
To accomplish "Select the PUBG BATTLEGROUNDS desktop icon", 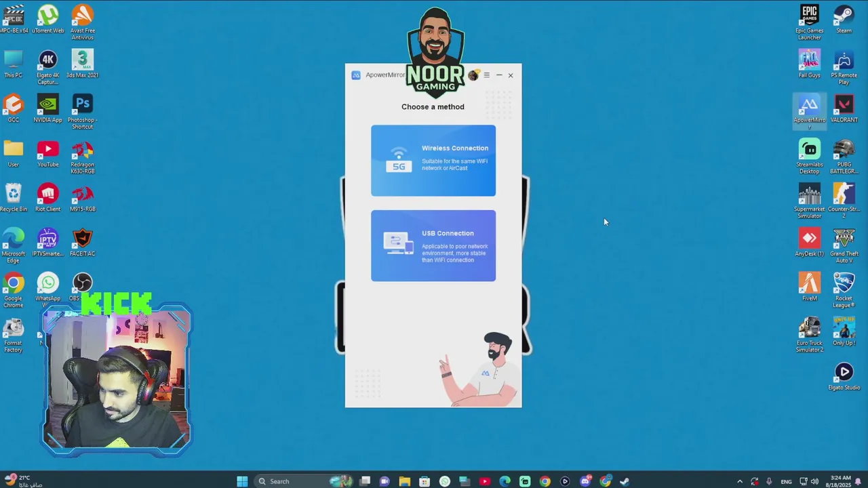I will click(x=844, y=157).
